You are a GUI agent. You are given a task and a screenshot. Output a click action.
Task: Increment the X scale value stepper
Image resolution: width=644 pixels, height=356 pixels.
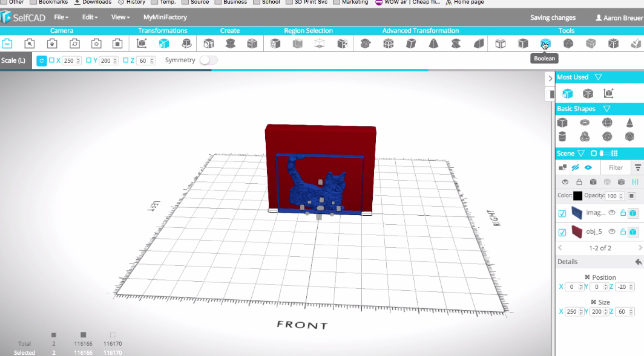point(78,59)
